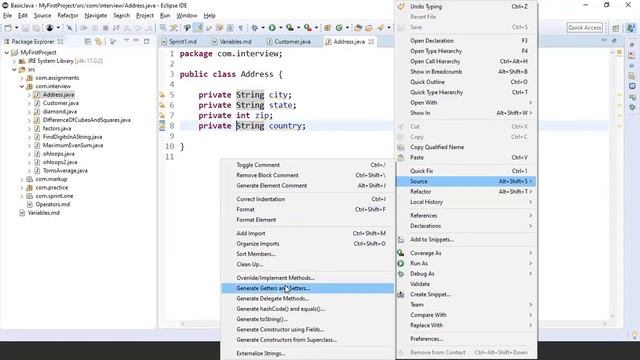Open the Coverage button dropdown arrow

tap(298, 28)
